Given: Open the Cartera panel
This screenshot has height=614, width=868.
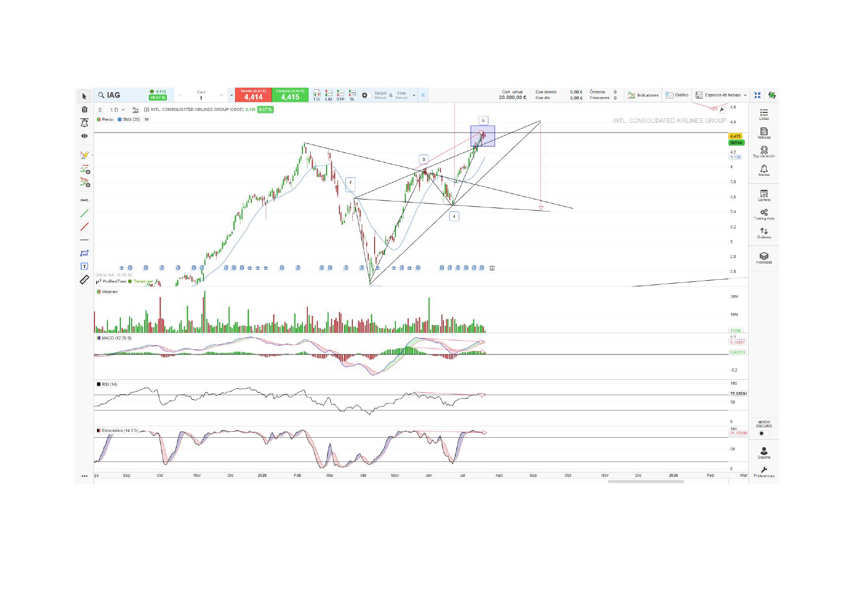Looking at the screenshot, I should click(764, 196).
